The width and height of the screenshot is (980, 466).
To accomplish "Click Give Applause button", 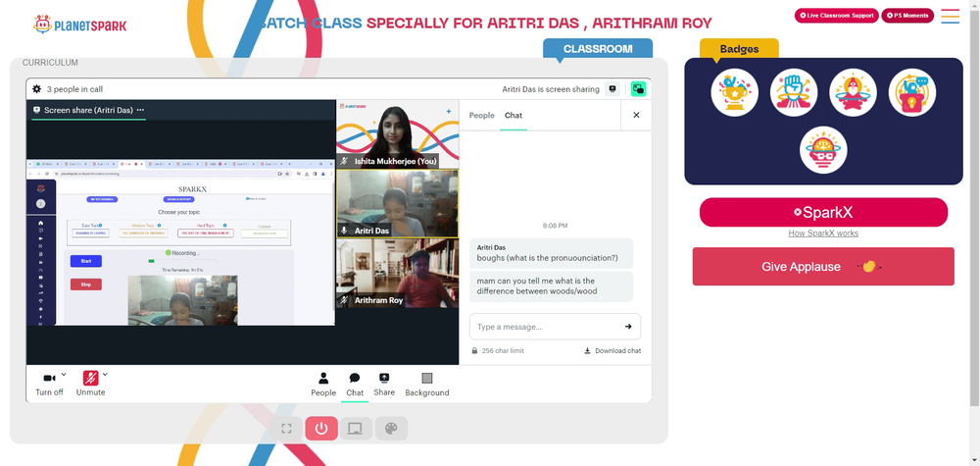I will point(823,267).
